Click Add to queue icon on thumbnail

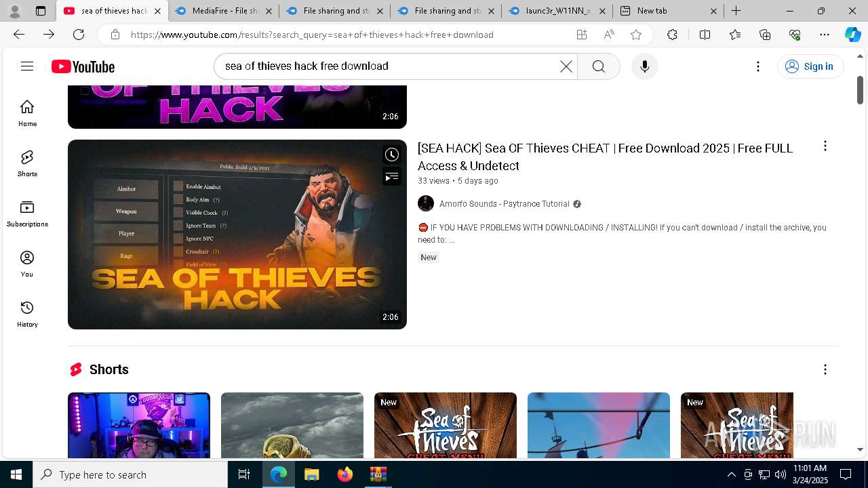(392, 177)
